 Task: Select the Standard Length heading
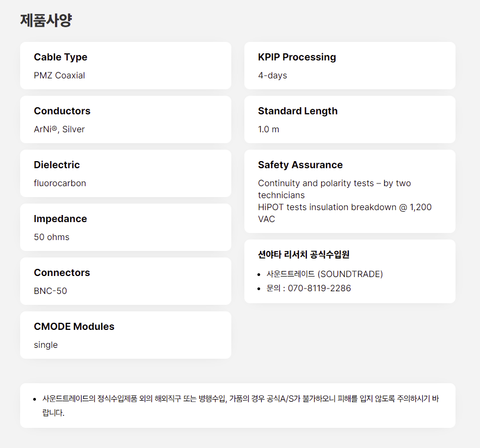coord(298,111)
